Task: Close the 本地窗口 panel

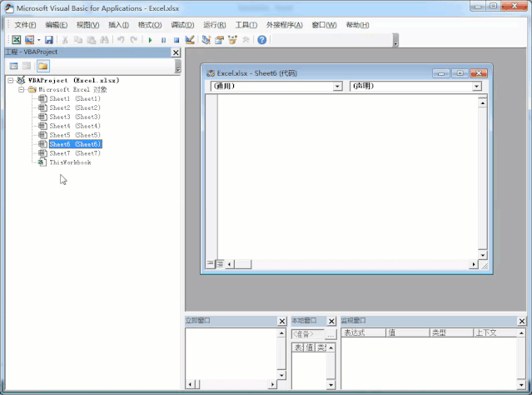Action: point(331,321)
